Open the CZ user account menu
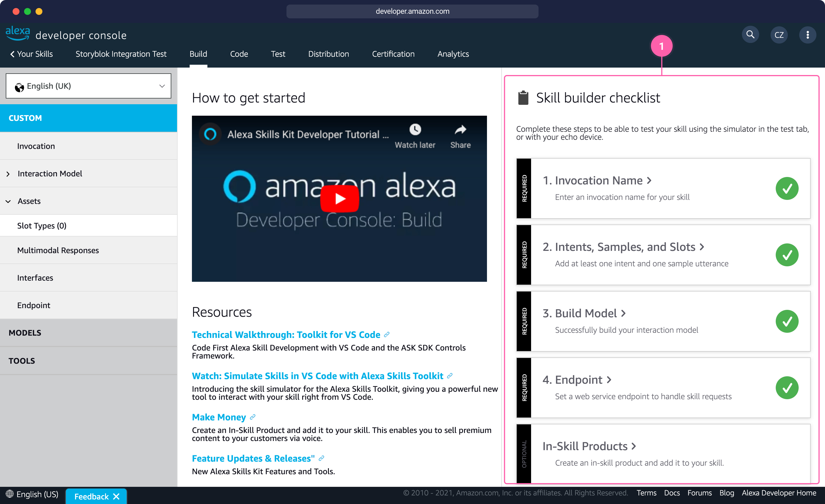 pos(779,35)
